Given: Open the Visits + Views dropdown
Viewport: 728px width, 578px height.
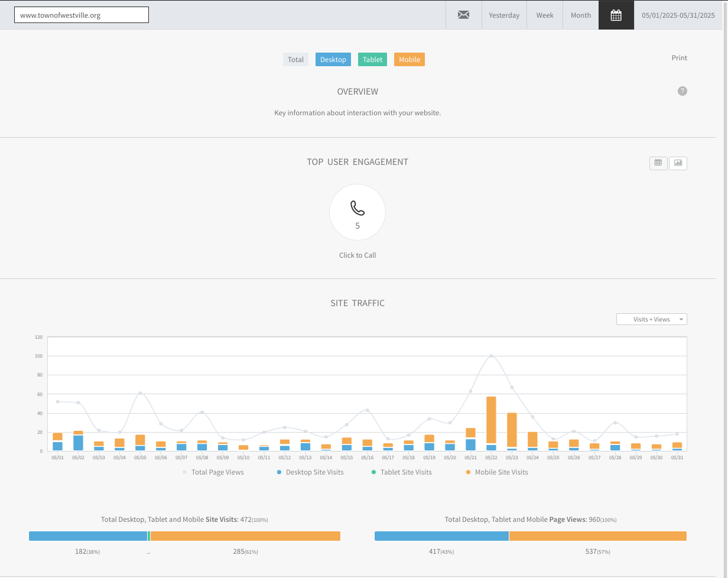Looking at the screenshot, I should (651, 319).
